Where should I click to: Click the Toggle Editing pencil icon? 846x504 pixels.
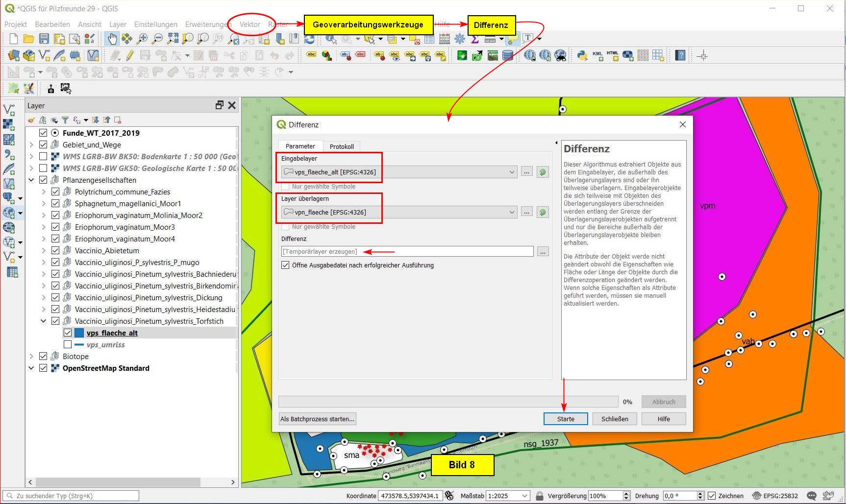point(130,56)
